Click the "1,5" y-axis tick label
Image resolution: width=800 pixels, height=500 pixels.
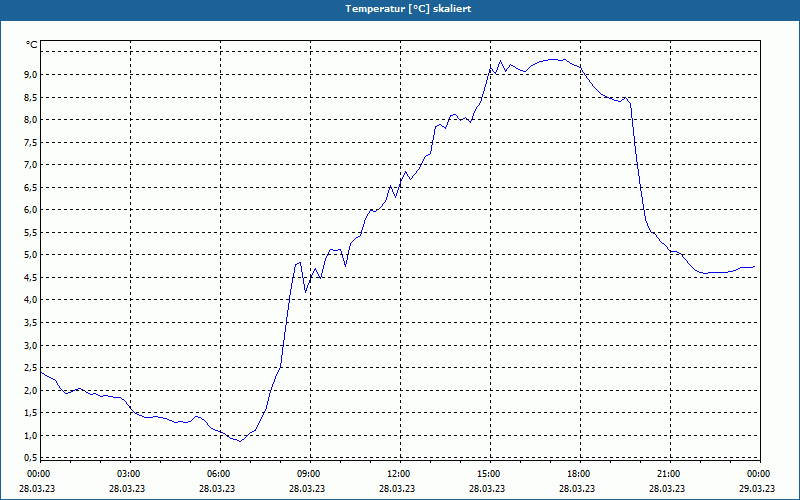click(31, 412)
